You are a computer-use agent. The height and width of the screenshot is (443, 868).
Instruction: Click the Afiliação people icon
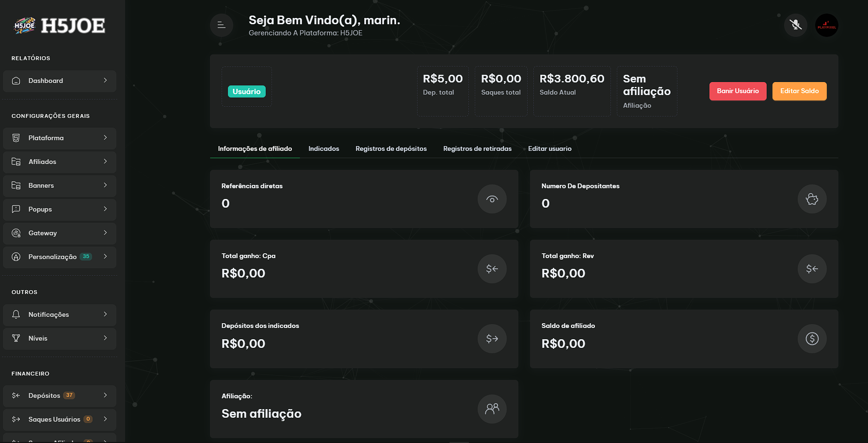click(x=492, y=409)
